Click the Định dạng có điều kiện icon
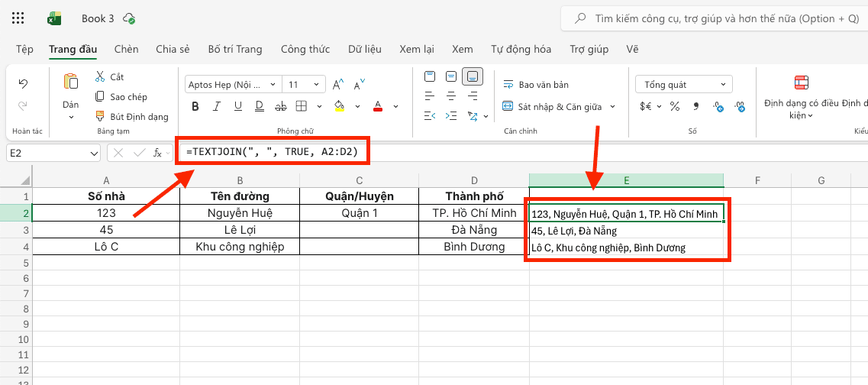 (x=802, y=82)
